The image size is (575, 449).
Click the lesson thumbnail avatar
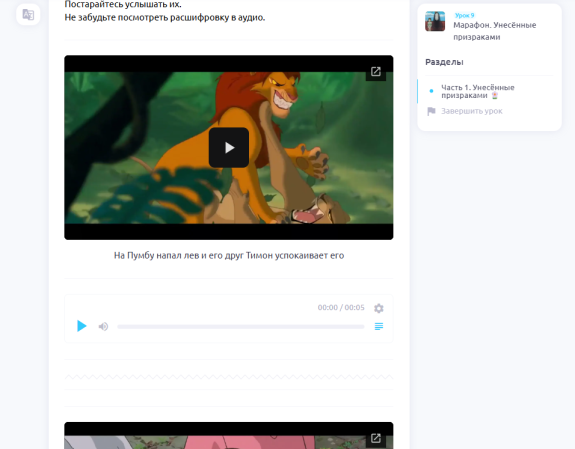pos(435,21)
